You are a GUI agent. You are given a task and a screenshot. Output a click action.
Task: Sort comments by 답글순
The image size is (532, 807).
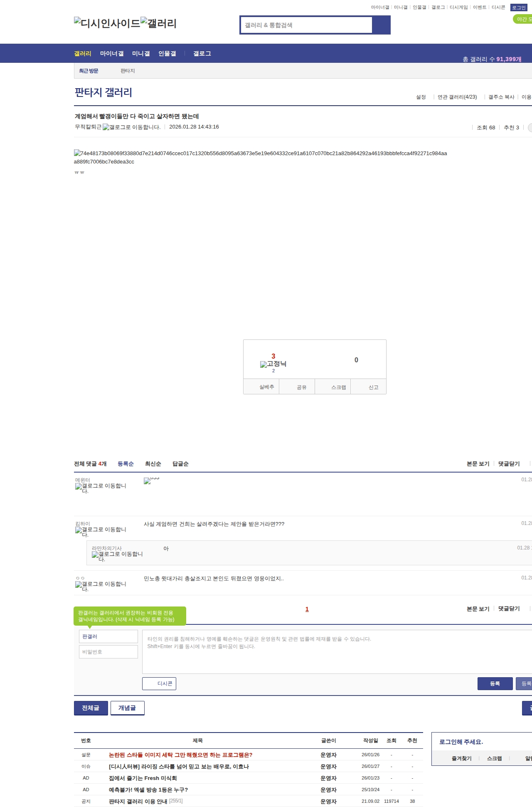(x=180, y=464)
